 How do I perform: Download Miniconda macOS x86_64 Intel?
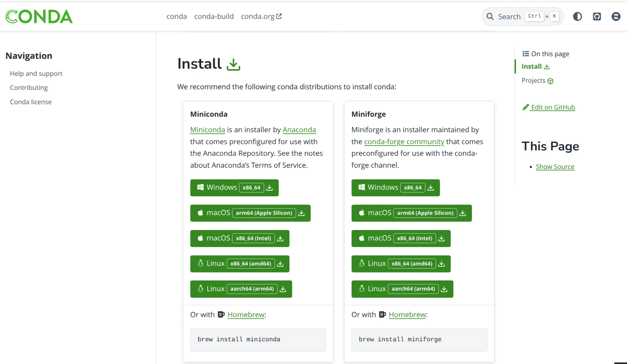240,238
